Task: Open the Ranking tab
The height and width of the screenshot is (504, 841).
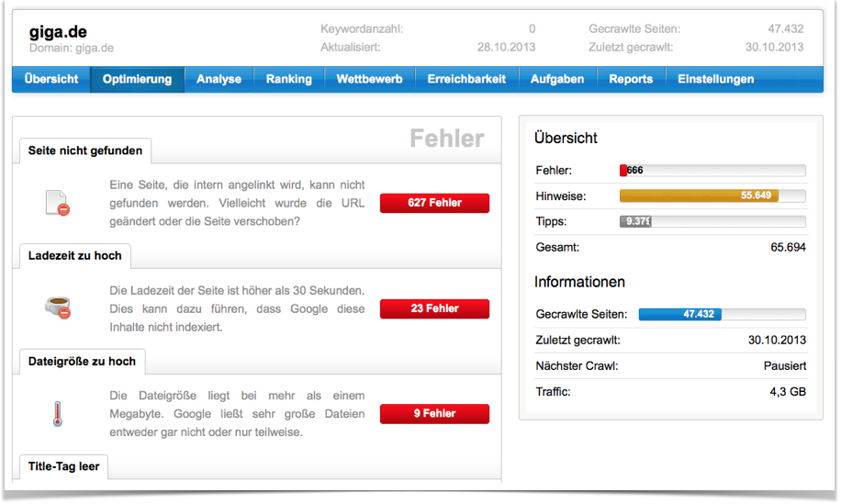Action: tap(288, 79)
